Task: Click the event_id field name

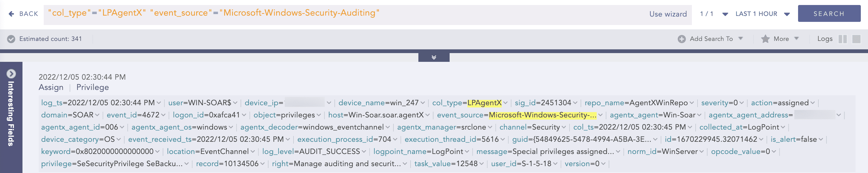Action: tap(122, 115)
